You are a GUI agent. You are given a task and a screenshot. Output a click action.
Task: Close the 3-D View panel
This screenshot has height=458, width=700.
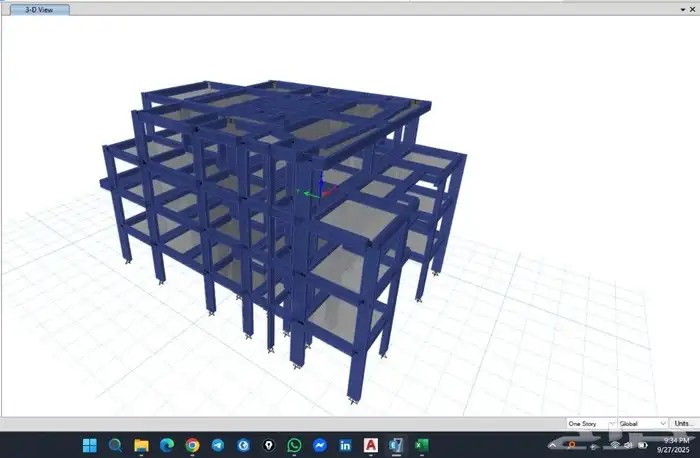pyautogui.click(x=693, y=8)
